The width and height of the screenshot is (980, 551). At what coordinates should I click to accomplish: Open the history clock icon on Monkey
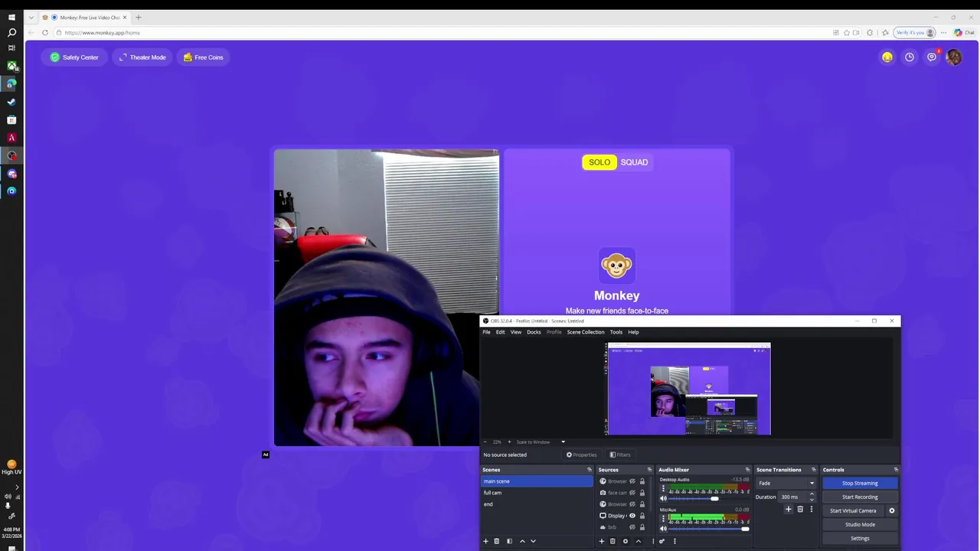click(910, 57)
